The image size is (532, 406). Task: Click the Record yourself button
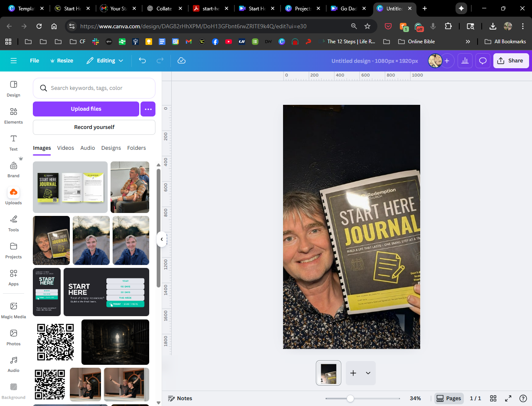94,127
